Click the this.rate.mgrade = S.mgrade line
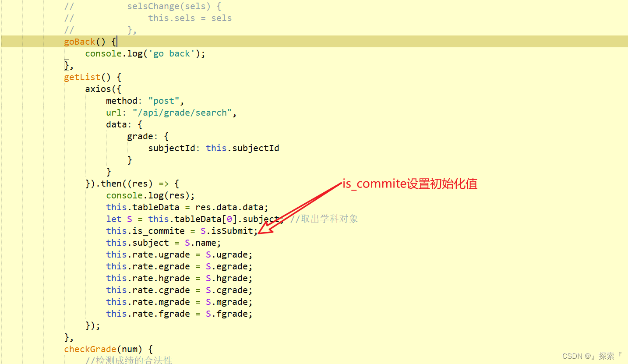Viewport: 628px width, 364px height. [x=179, y=302]
